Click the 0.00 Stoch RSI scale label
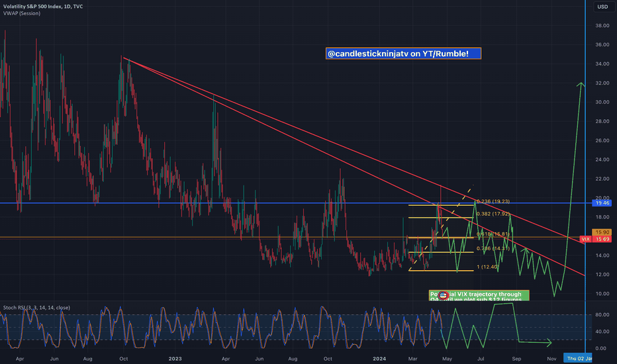 coord(601,348)
